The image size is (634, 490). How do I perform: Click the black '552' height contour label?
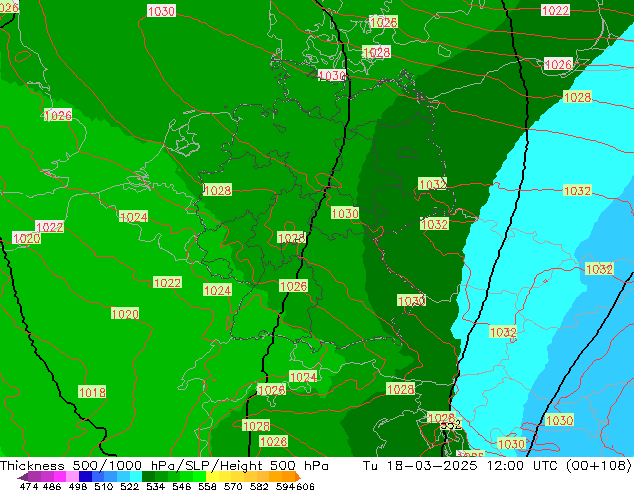click(450, 425)
